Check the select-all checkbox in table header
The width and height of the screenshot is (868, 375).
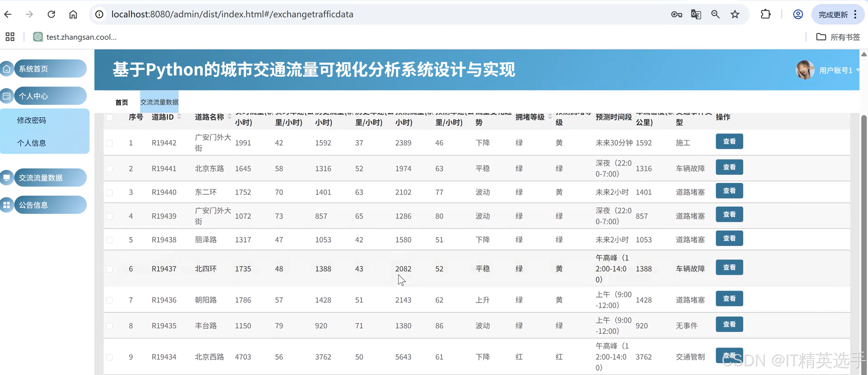(x=110, y=118)
